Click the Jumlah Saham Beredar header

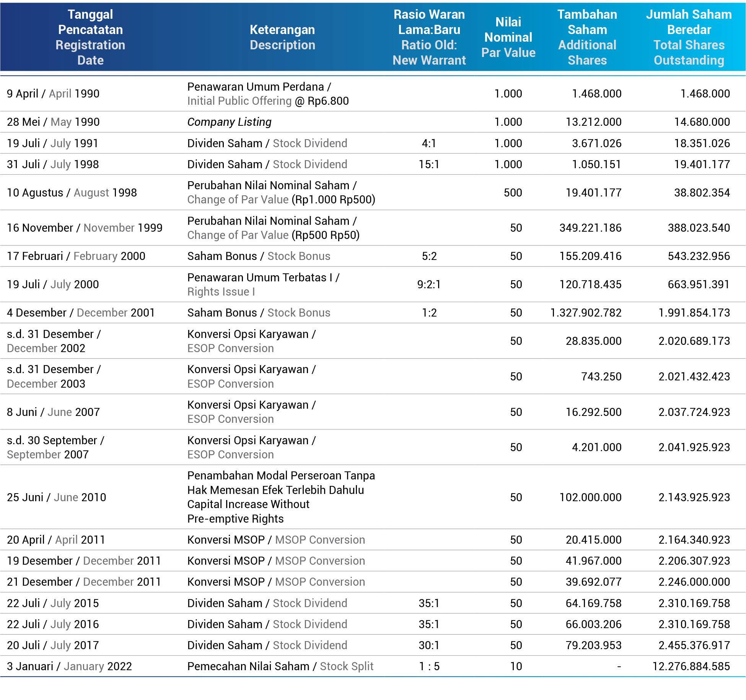689,37
